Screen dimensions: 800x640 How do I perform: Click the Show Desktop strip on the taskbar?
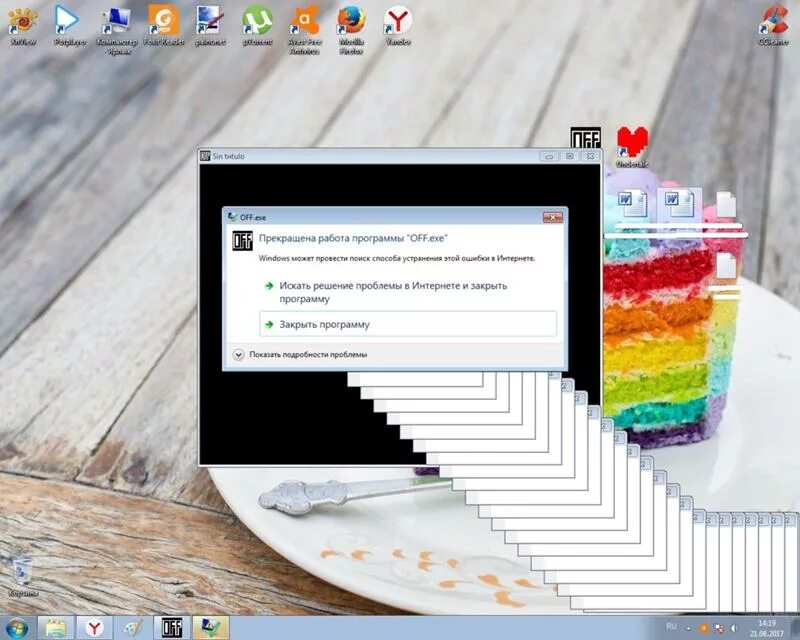[795, 628]
